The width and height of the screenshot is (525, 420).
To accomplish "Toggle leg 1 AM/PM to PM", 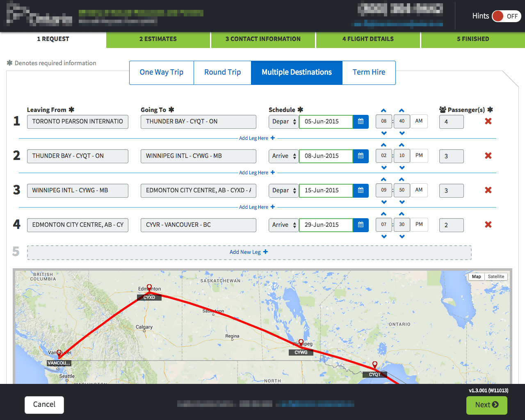I will click(419, 121).
